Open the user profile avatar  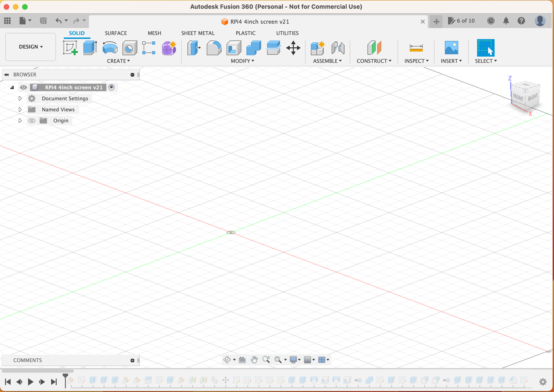coord(540,21)
